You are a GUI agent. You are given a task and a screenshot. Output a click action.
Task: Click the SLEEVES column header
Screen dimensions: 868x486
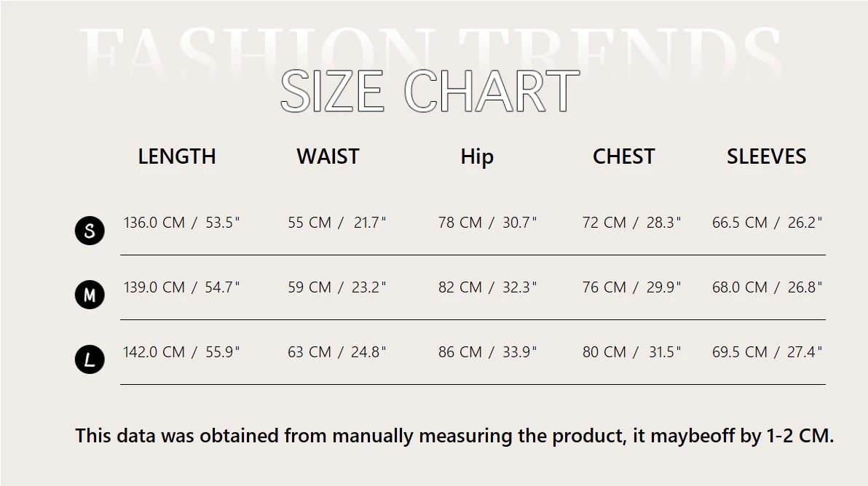click(x=767, y=156)
